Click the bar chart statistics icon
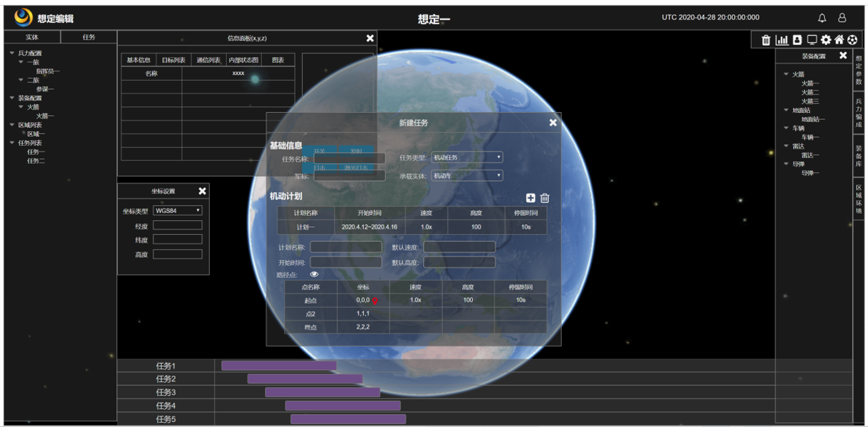Viewport: 868px width, 430px height. (781, 40)
